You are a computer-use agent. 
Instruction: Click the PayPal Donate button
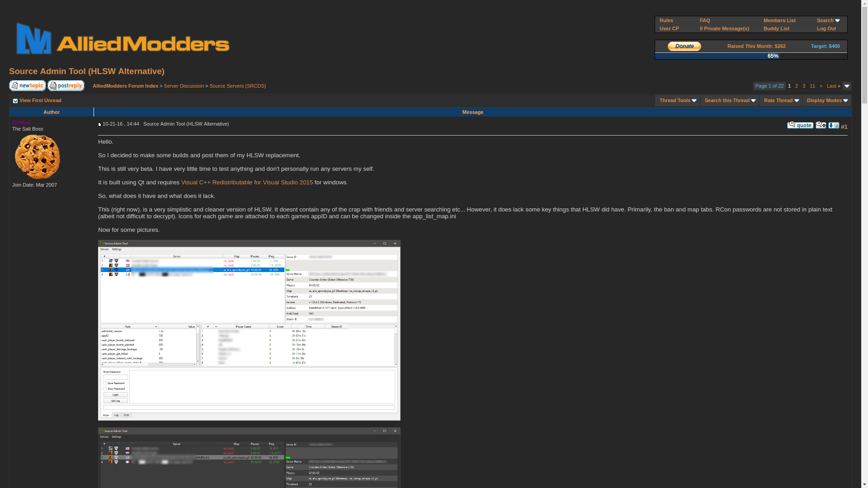click(684, 46)
